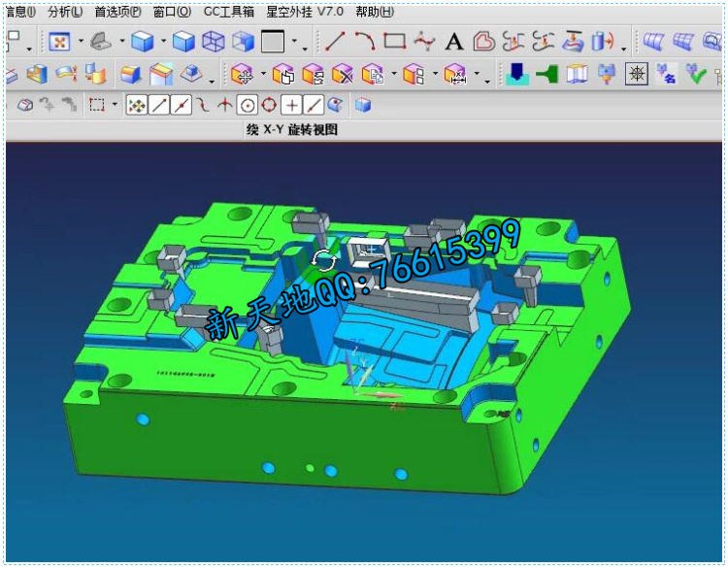The width and height of the screenshot is (728, 568).
Task: Select the Studio Spline tool
Action: pos(424,41)
